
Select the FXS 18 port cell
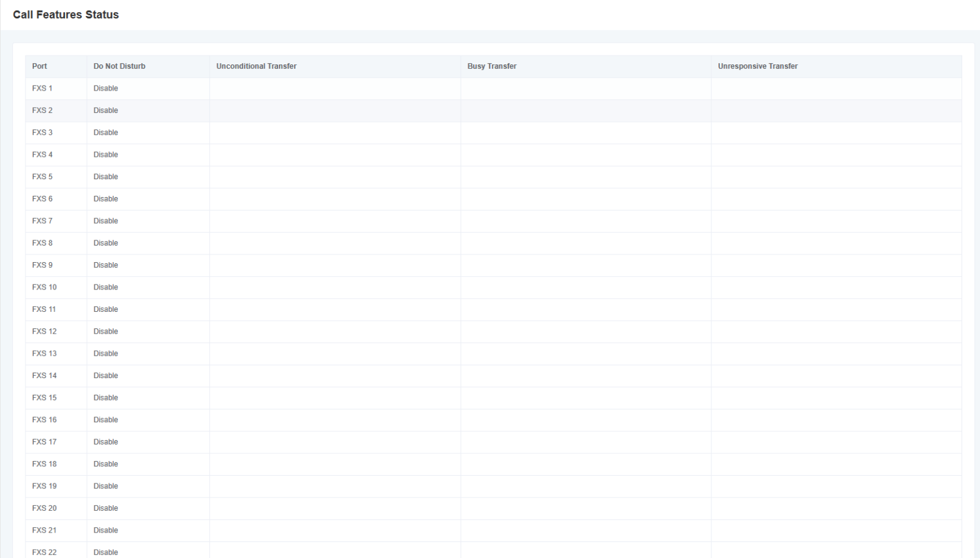[x=44, y=464]
